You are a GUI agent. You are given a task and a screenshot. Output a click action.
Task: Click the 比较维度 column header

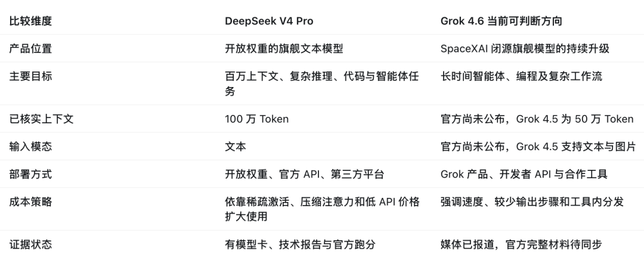click(30, 21)
